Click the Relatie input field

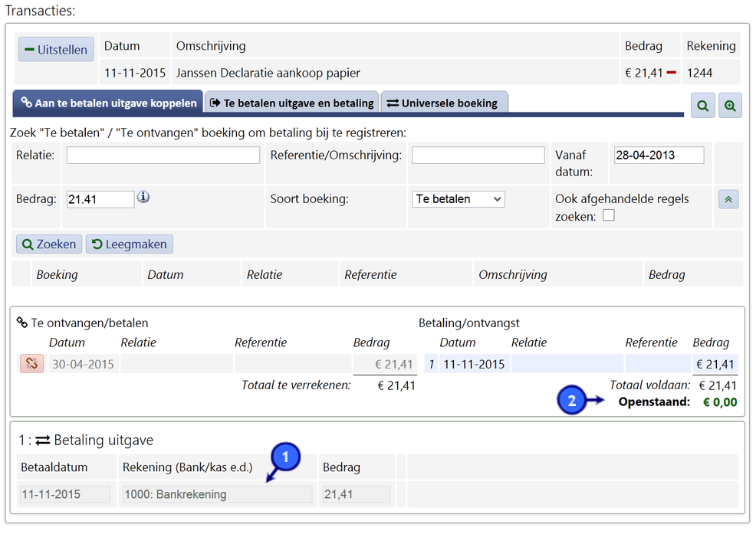[163, 156]
